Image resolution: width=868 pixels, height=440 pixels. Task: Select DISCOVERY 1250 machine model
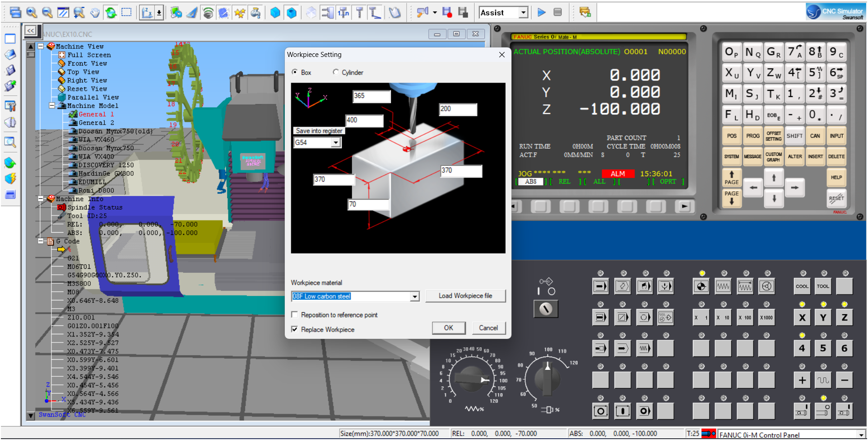click(106, 165)
